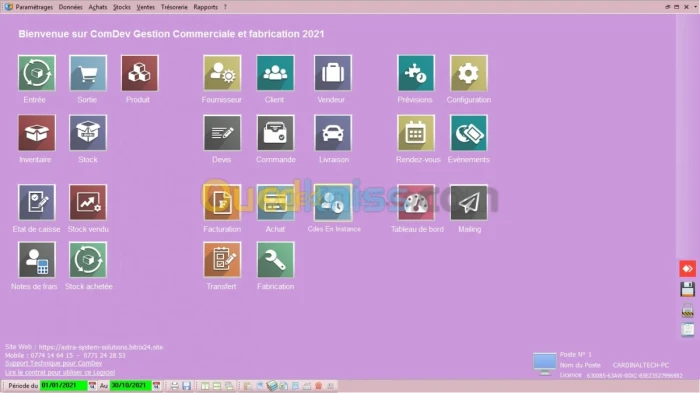The image size is (700, 393).
Task: Open the Entrée module icon
Action: [x=37, y=73]
